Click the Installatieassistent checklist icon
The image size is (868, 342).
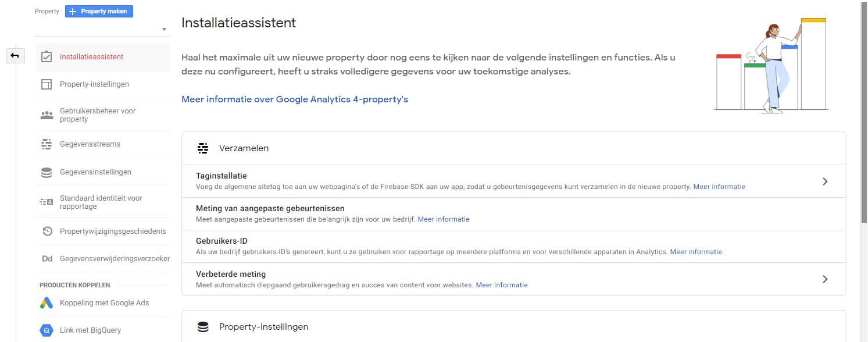click(47, 57)
